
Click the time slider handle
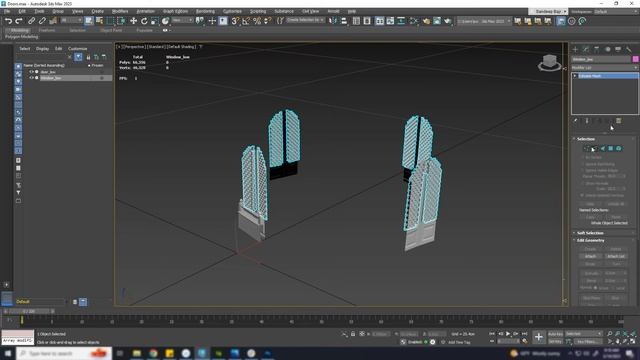click(x=29, y=311)
